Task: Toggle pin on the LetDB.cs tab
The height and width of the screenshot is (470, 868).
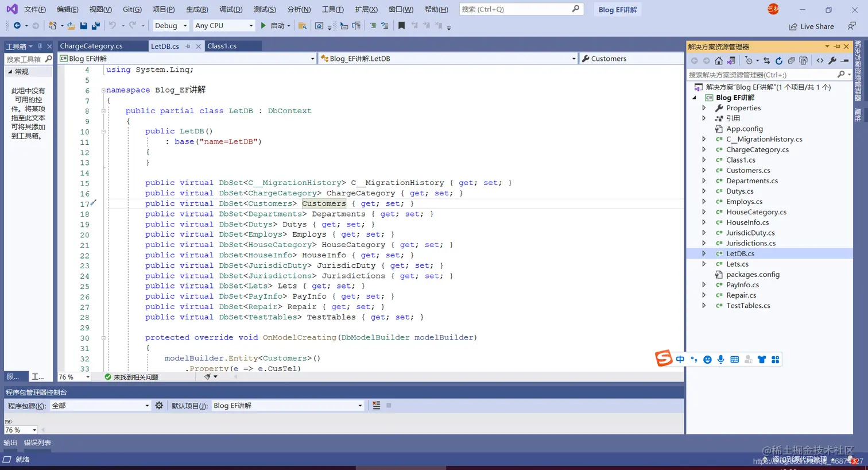Action: point(188,47)
